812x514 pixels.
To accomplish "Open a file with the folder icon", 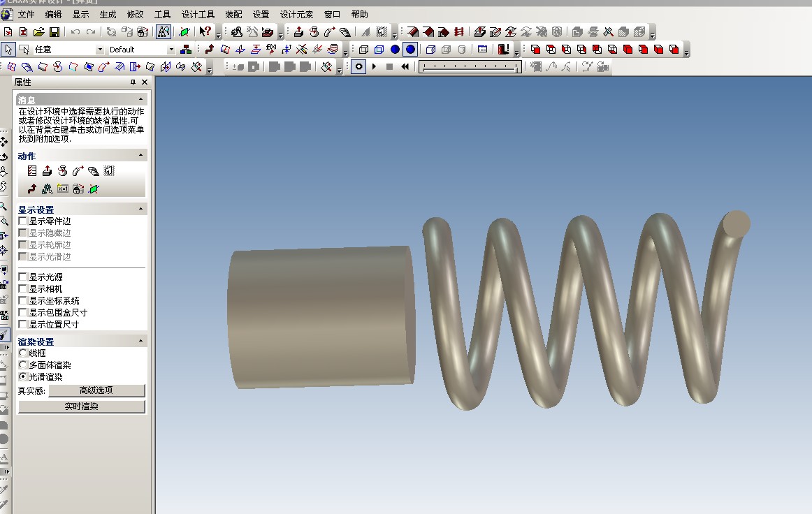I will click(x=39, y=32).
